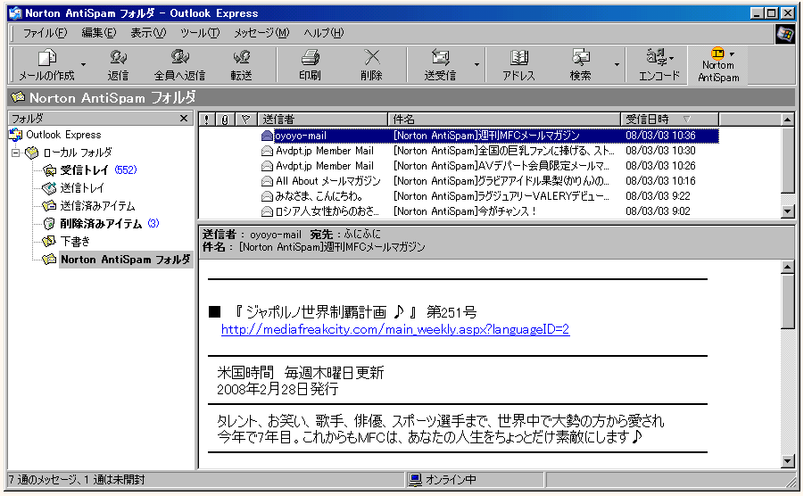Click the Windows logo throbber icon
The height and width of the screenshot is (504, 812).
pos(785,34)
